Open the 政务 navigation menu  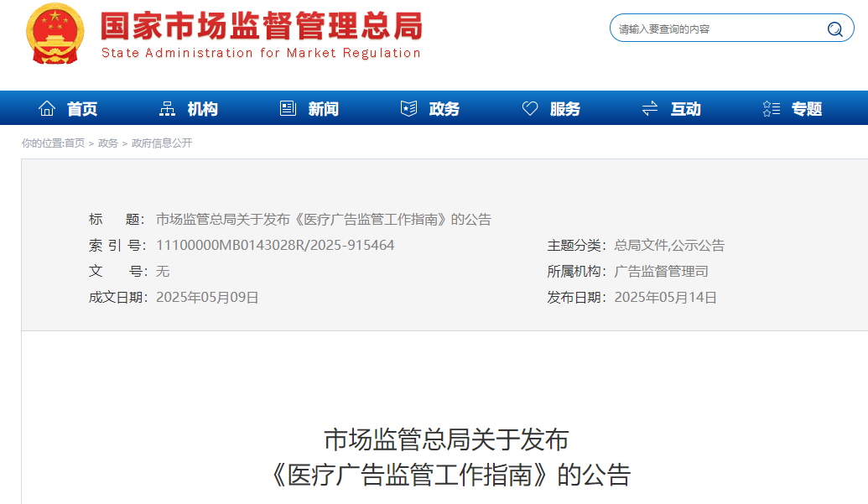tap(444, 107)
